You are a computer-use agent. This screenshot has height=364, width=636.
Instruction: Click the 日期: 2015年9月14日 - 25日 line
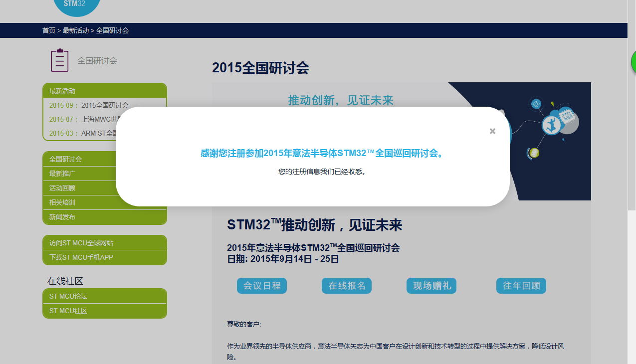283,259
